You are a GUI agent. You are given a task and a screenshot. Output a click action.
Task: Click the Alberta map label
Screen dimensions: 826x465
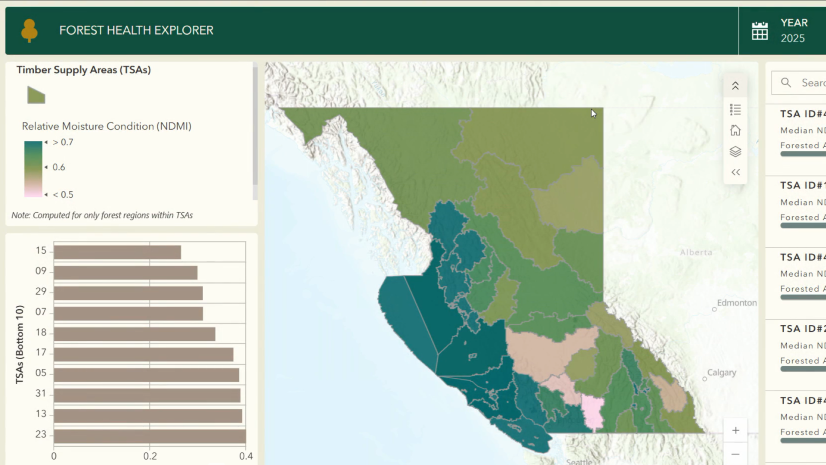click(696, 252)
